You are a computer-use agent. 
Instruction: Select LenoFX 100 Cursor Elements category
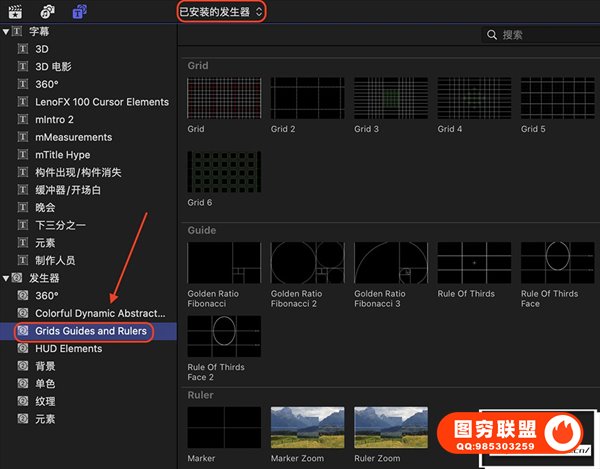click(102, 102)
